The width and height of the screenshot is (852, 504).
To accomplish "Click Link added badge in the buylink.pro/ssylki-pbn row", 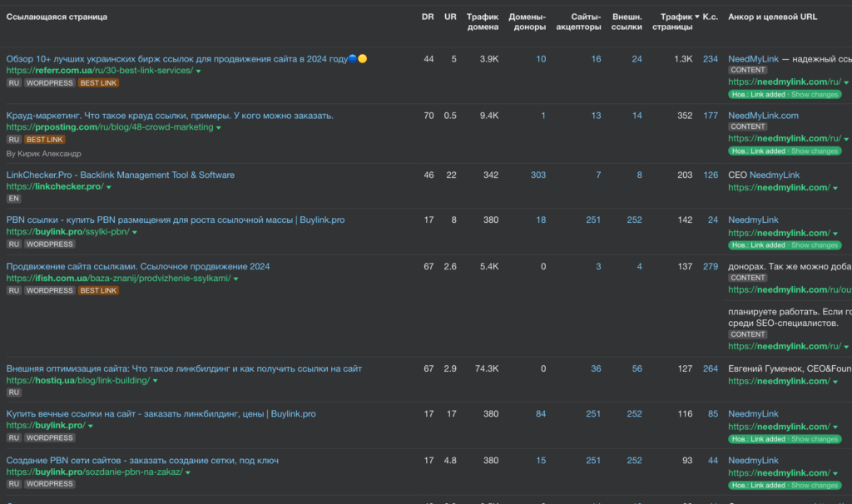I will 758,245.
